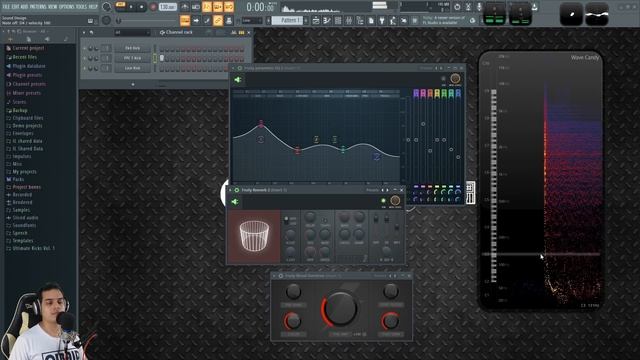Mute the Low Kick channel LED
640x360 pixels.
point(85,68)
